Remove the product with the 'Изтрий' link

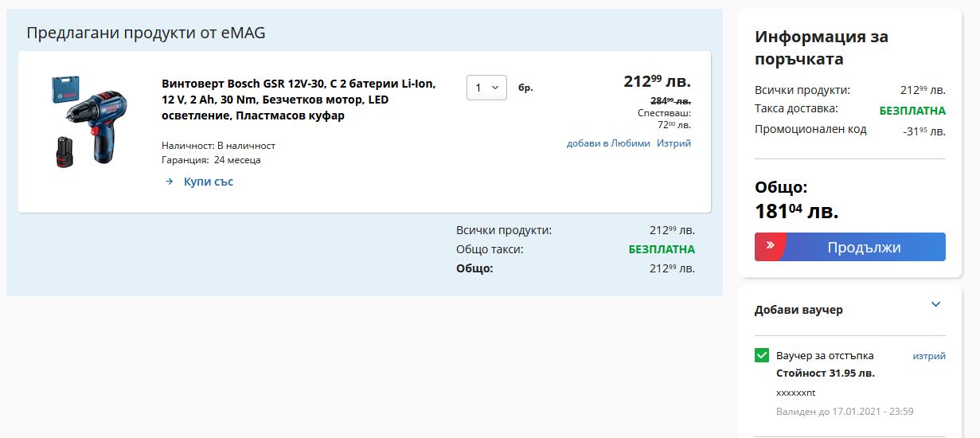[674, 143]
